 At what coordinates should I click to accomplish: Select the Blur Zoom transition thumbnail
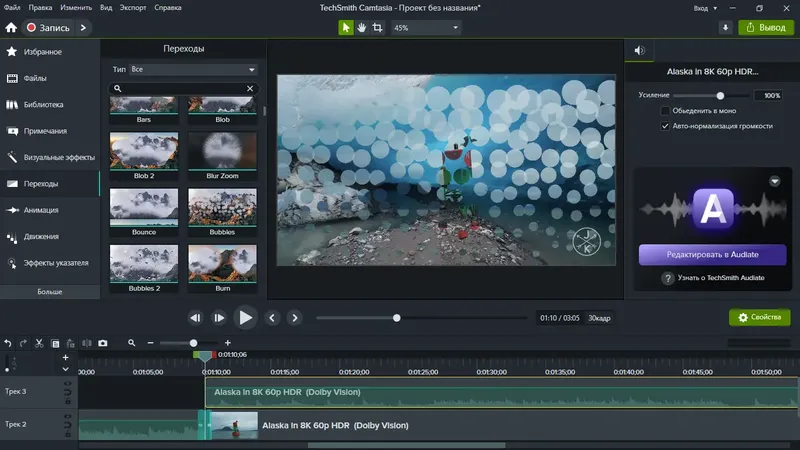point(222,156)
